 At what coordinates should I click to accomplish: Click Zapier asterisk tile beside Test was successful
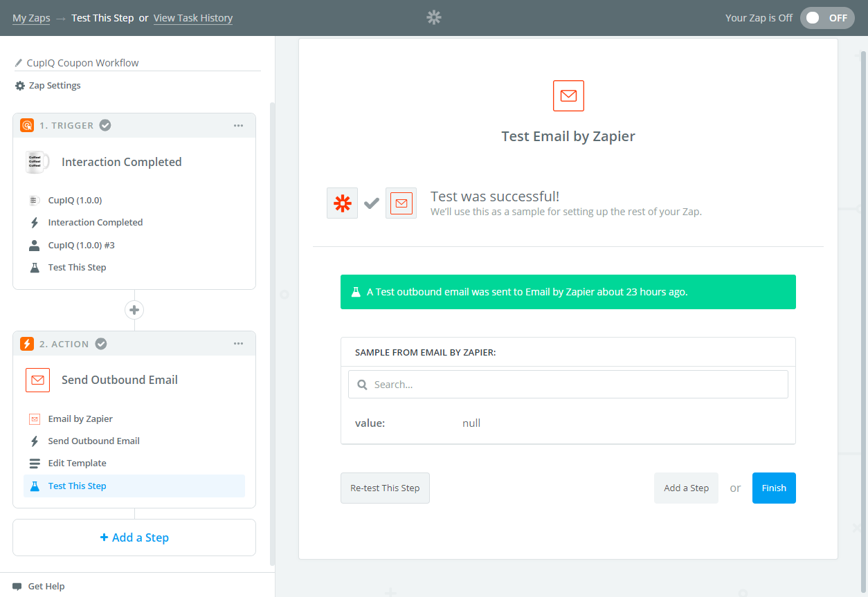pos(343,203)
